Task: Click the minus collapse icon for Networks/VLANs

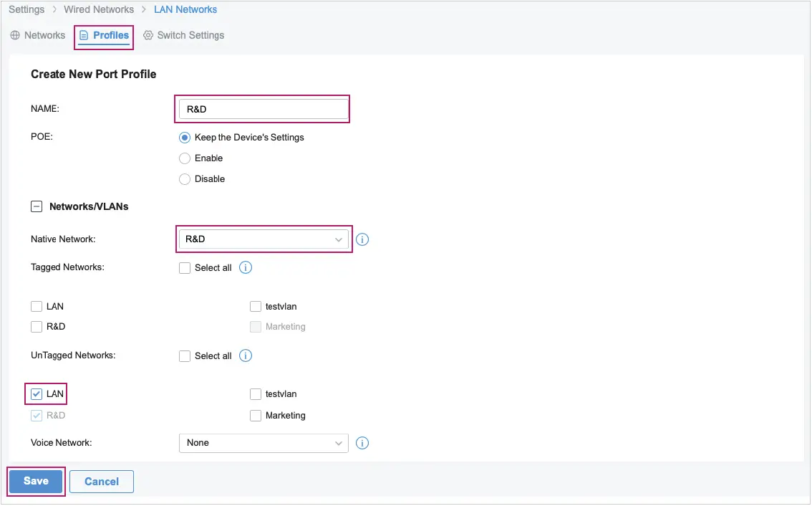Action: pyautogui.click(x=37, y=206)
